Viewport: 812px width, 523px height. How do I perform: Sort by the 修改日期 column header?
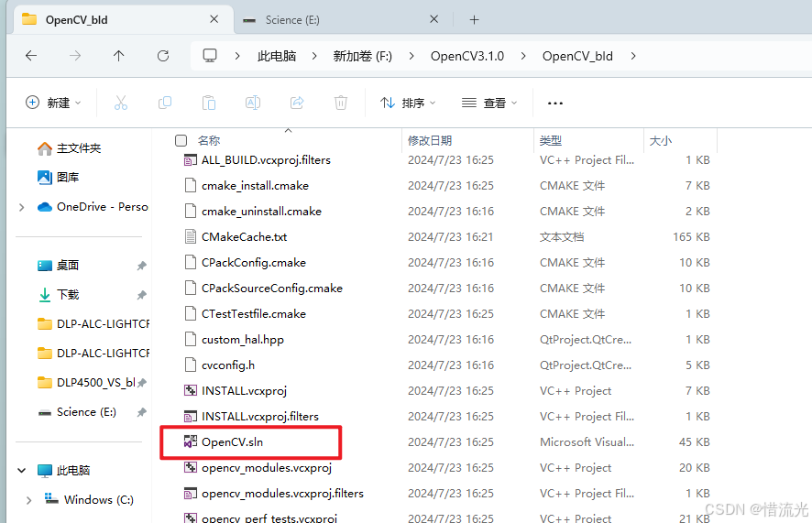(430, 140)
